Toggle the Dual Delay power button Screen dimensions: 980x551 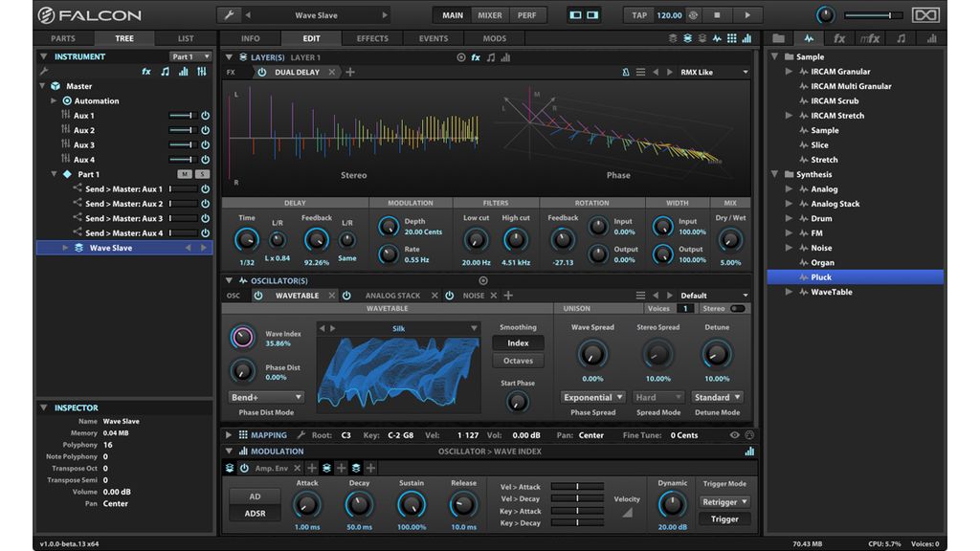point(262,73)
